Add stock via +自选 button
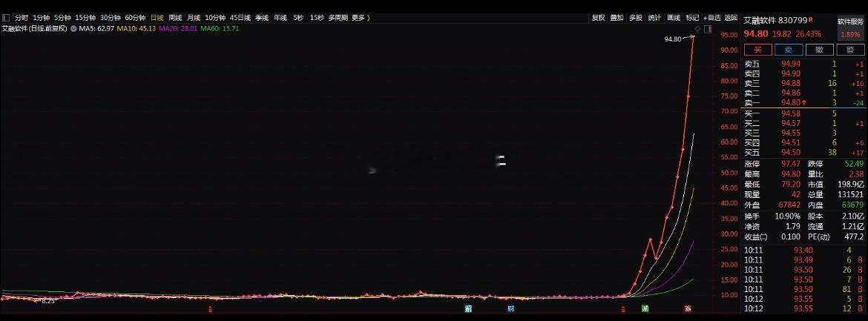 pyautogui.click(x=712, y=18)
